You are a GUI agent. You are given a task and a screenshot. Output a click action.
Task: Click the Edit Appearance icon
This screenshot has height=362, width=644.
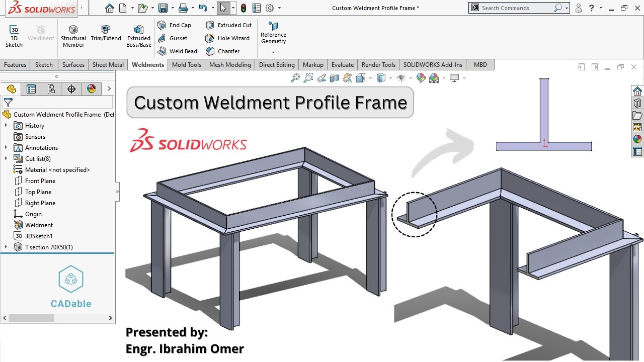click(x=421, y=78)
